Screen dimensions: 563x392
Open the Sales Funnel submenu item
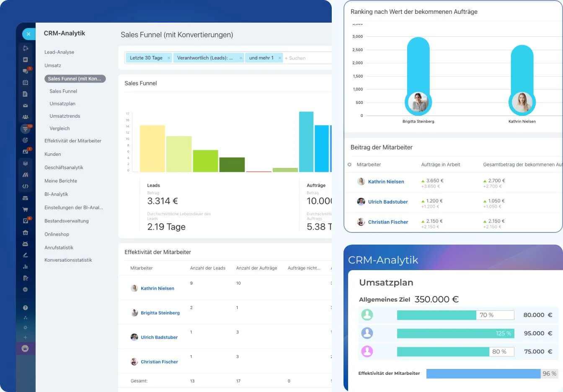[x=63, y=91]
